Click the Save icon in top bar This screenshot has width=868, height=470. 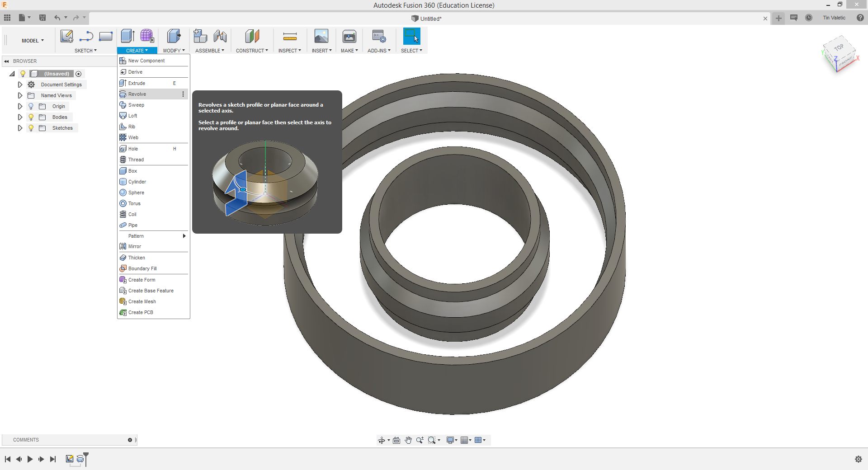(x=42, y=18)
